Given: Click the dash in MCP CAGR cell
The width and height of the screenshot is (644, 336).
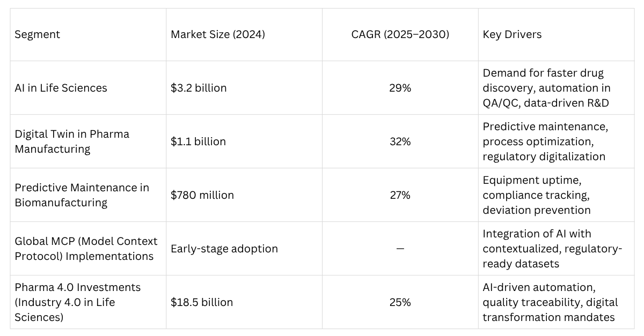Looking at the screenshot, I should tap(400, 249).
